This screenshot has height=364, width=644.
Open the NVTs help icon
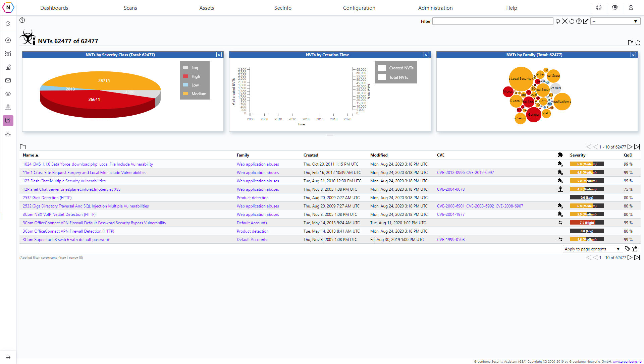pyautogui.click(x=22, y=20)
